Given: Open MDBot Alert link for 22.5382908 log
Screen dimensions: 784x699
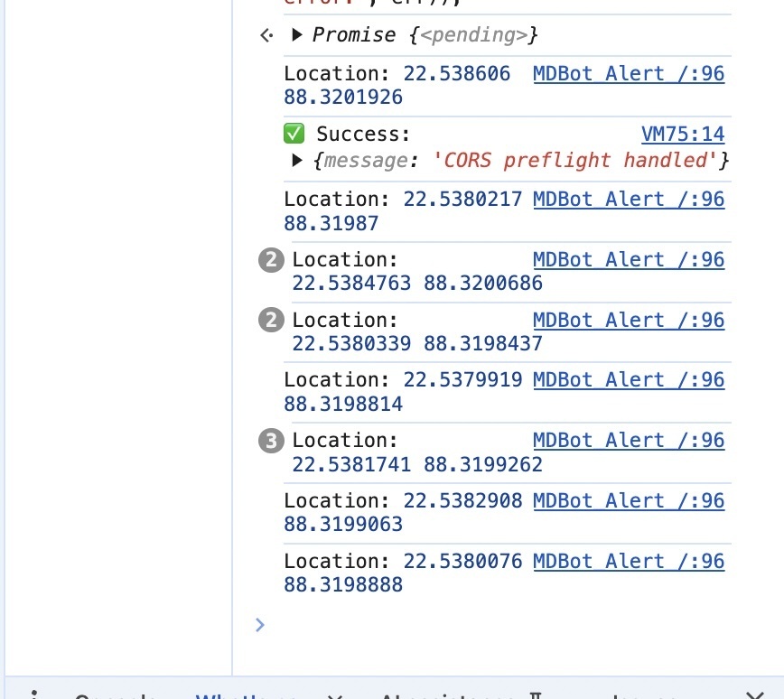Looking at the screenshot, I should pyautogui.click(x=629, y=500).
